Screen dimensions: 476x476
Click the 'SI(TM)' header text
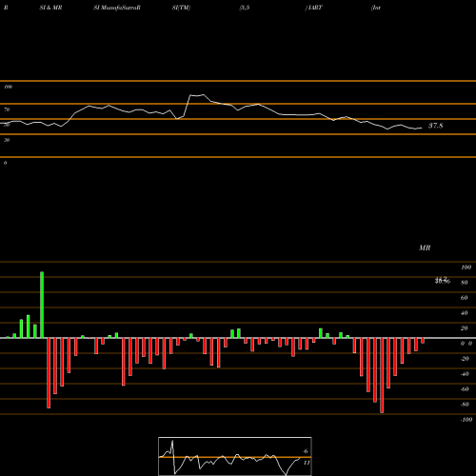pos(181,8)
